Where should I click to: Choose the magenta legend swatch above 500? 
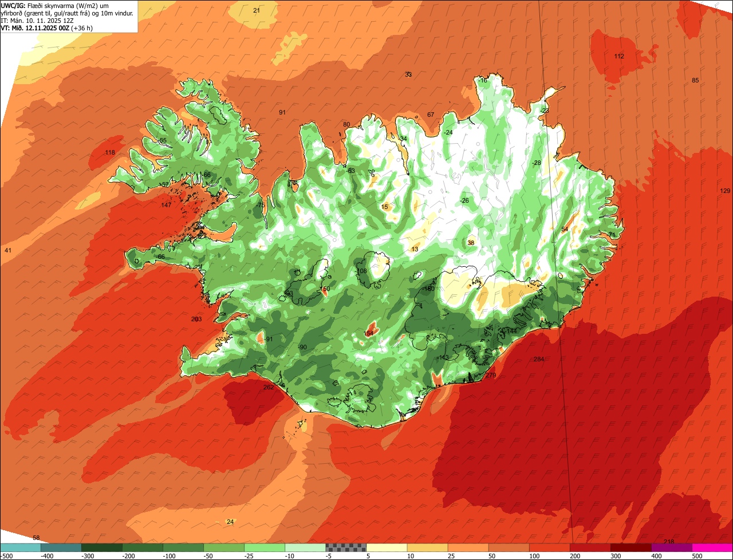tap(712, 547)
